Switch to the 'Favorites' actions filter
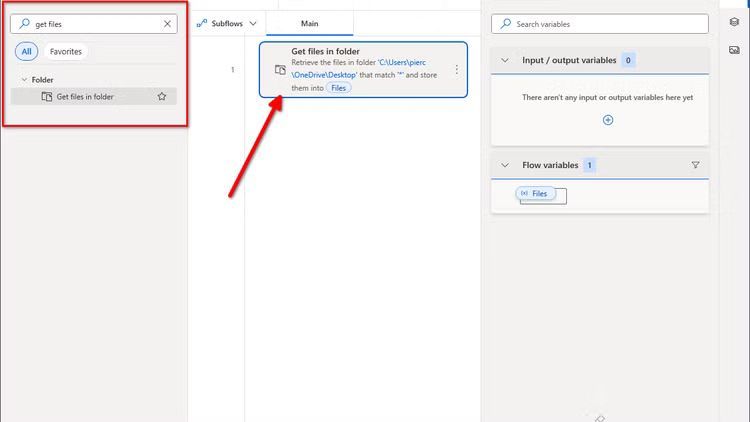Viewport: 750px width, 422px height. tap(65, 51)
